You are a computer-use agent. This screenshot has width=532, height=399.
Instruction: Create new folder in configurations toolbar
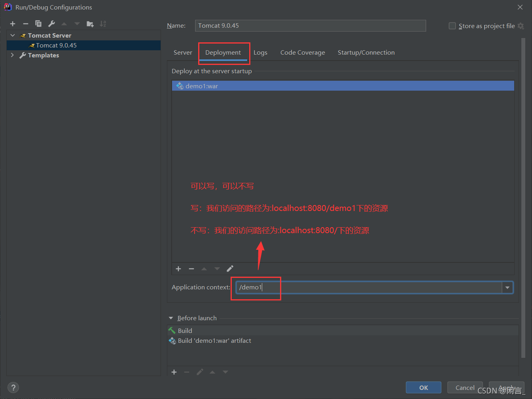90,24
